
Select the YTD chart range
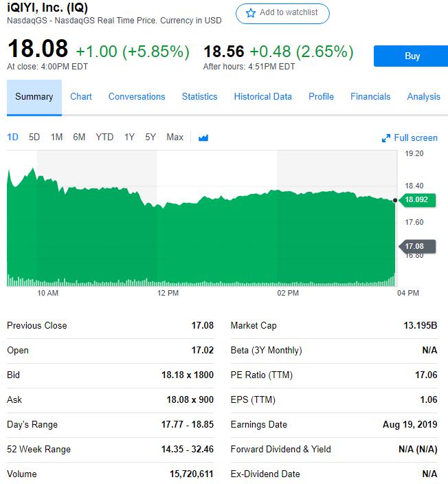(104, 137)
